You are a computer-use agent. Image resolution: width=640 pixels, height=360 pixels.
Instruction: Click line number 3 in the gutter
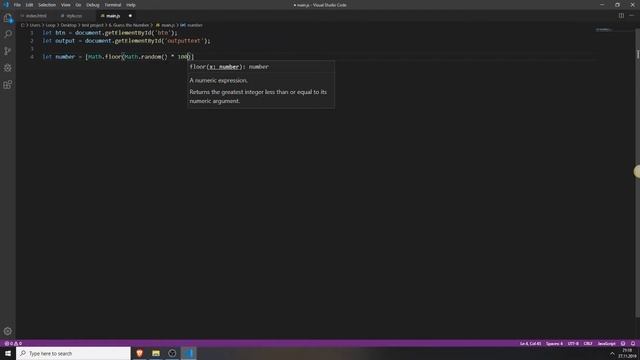tap(31, 49)
